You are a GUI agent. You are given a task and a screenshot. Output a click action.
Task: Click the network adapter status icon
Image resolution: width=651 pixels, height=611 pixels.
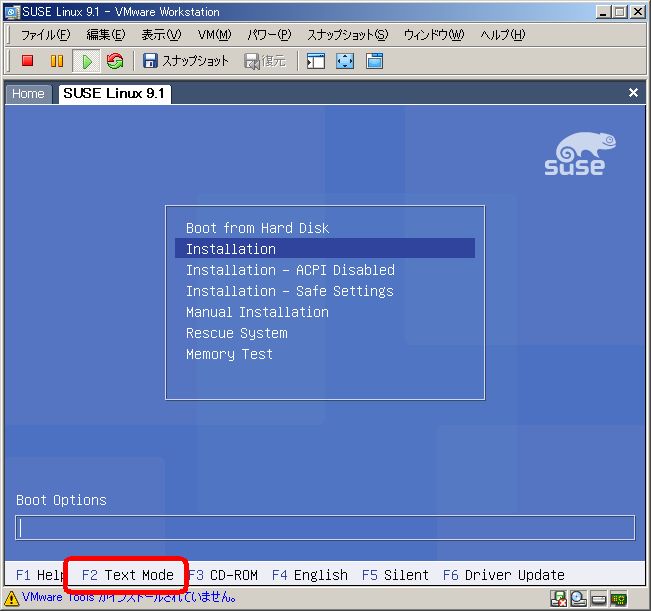[x=619, y=599]
